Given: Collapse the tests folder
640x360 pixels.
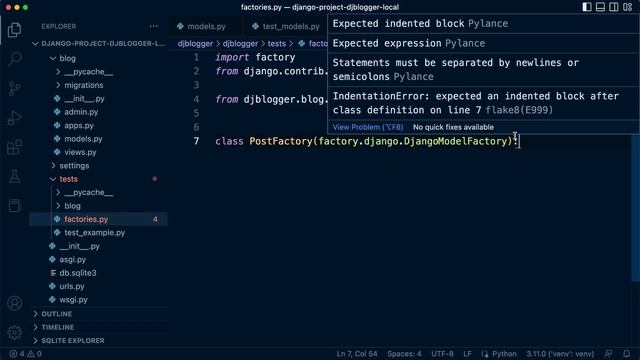Looking at the screenshot, I should (68, 179).
